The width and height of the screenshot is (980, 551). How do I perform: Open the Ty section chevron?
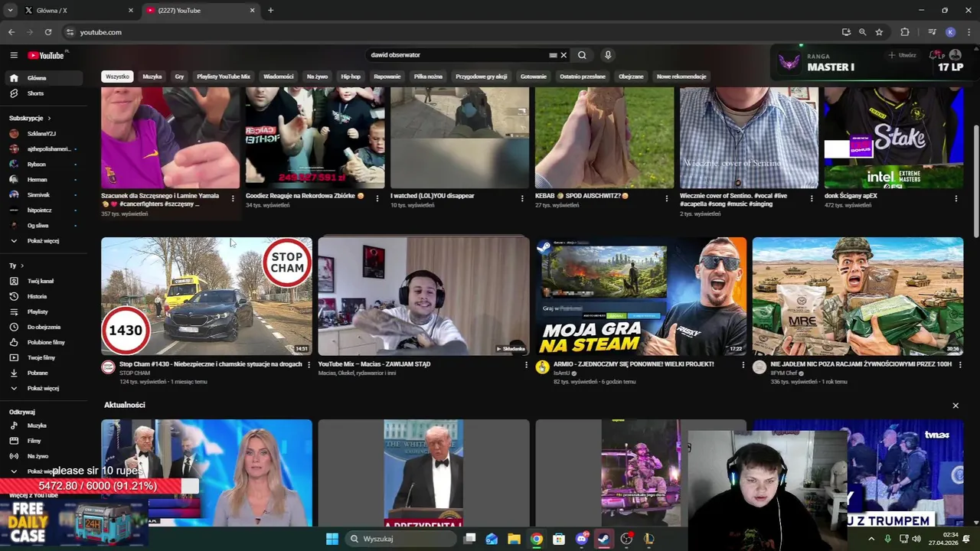coord(21,266)
